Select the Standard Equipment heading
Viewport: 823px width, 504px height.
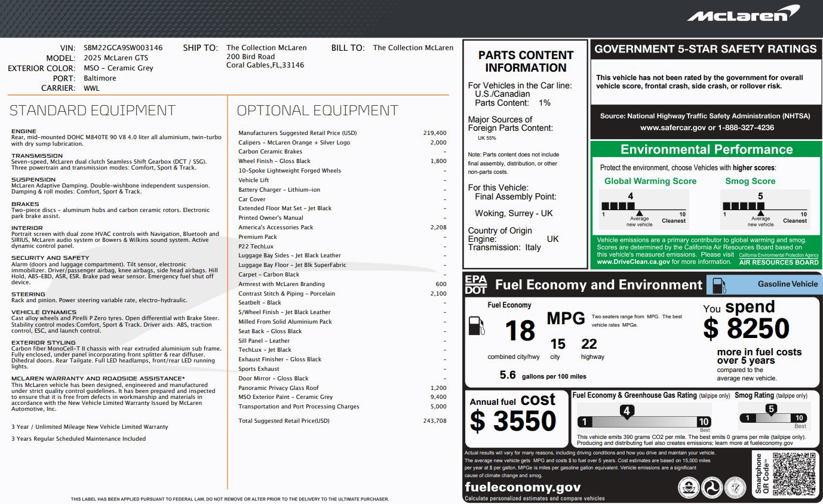[93, 110]
